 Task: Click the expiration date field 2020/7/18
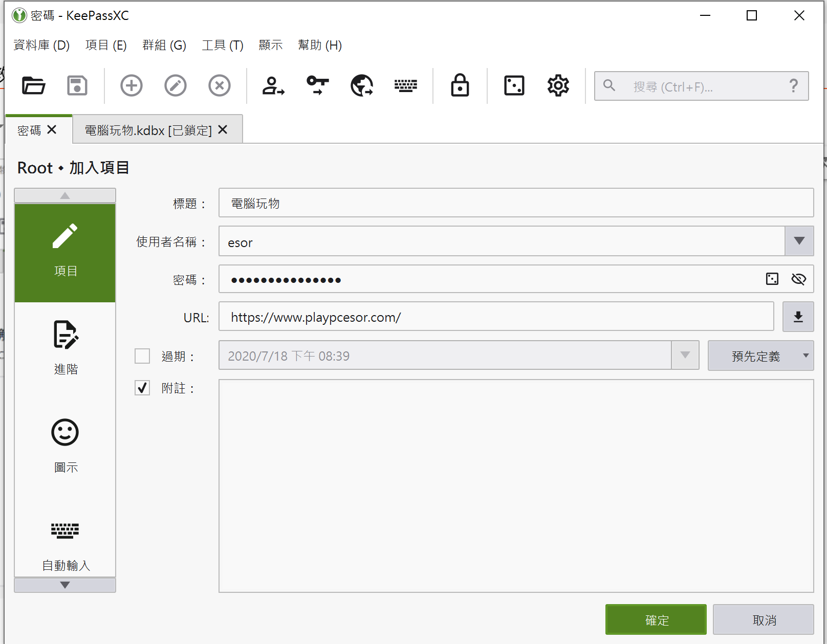[445, 356]
